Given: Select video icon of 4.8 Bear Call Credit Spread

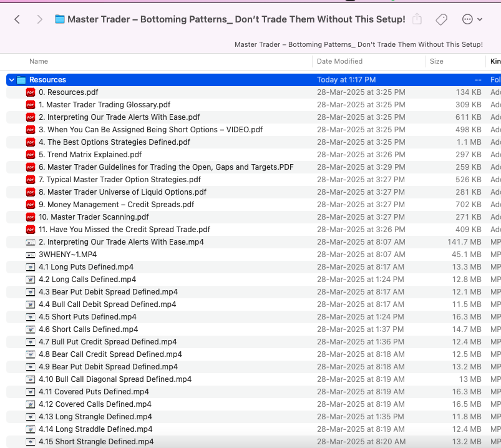Looking at the screenshot, I should click(31, 354).
